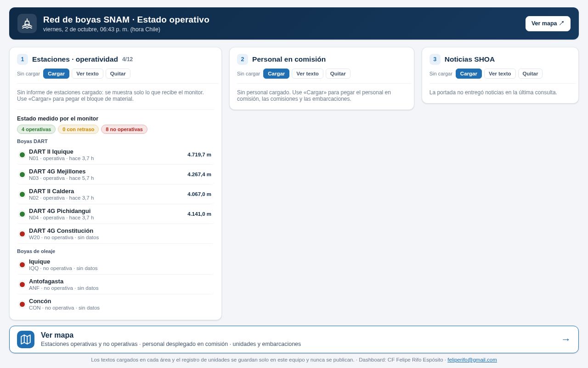Click green status dot for DART II Caldera
The image size is (588, 368).
[x=22, y=194]
